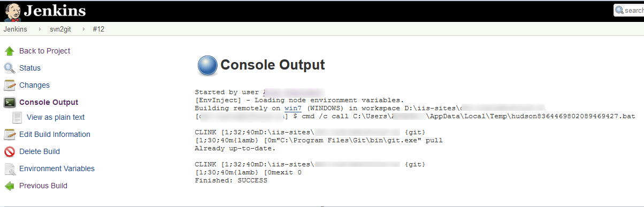Click the search box in header

coord(629,10)
